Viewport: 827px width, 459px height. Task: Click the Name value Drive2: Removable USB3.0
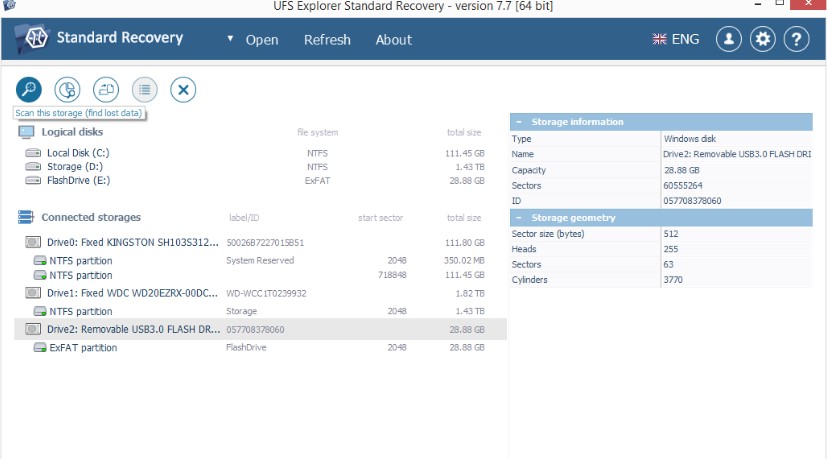pyautogui.click(x=737, y=154)
